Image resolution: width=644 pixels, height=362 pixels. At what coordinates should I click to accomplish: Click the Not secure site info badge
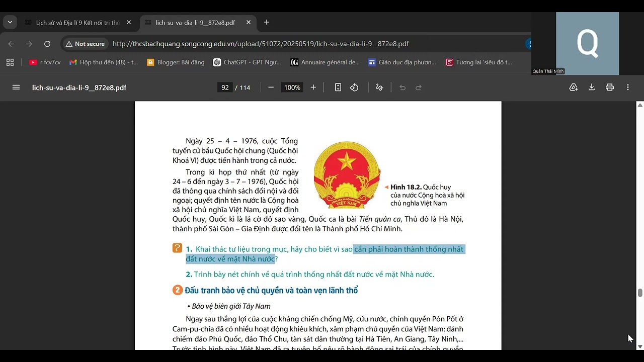click(85, 44)
